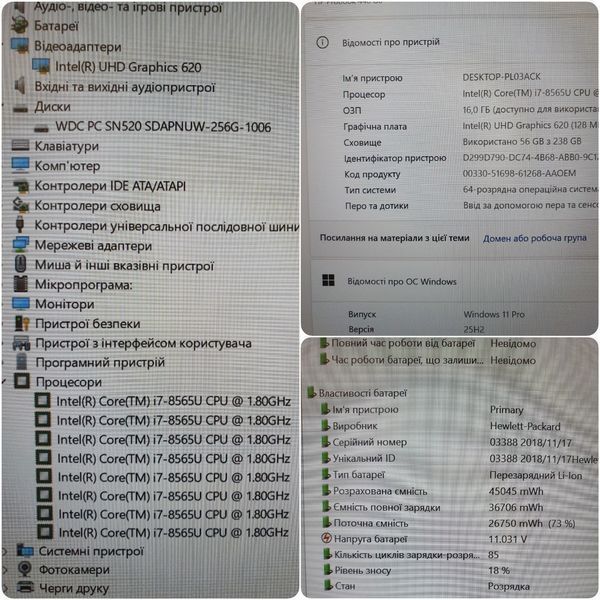
Task: Click battery type value Перезарядний Li-Ion
Action: tap(536, 475)
